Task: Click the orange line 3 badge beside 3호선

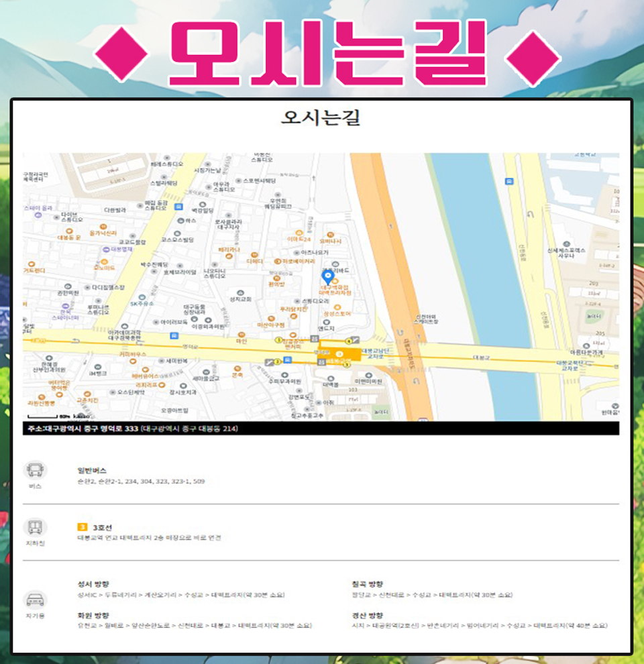Action: [x=83, y=527]
